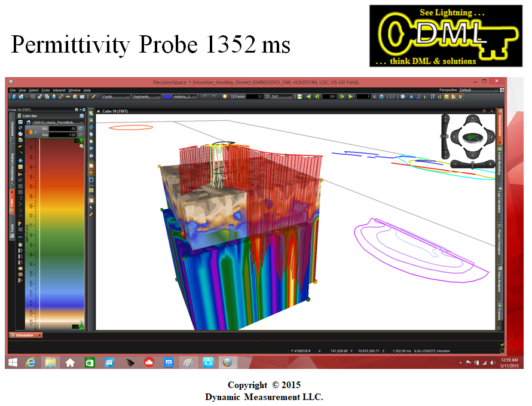Click the padlock lock icon in the toolbar

(x=39, y=97)
